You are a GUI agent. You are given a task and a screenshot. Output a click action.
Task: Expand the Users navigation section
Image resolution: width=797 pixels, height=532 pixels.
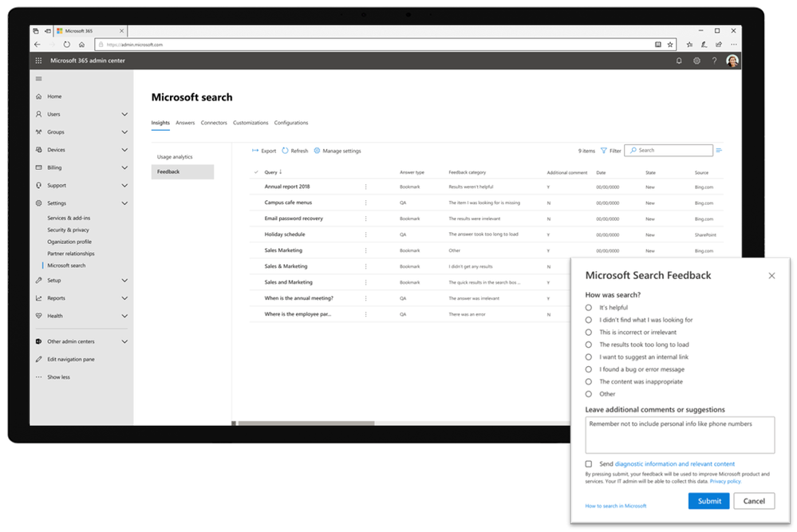pyautogui.click(x=124, y=114)
